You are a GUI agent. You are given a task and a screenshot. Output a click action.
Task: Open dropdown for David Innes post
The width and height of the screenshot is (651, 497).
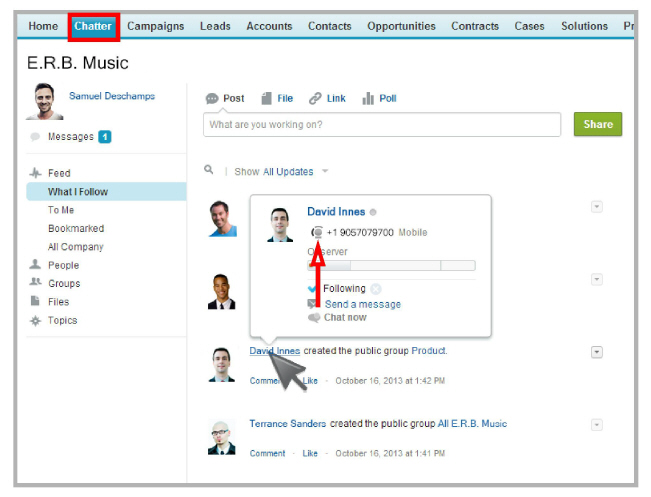coord(597,352)
